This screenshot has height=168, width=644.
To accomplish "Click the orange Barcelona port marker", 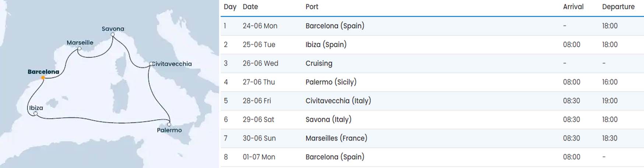I will pyautogui.click(x=43, y=78).
